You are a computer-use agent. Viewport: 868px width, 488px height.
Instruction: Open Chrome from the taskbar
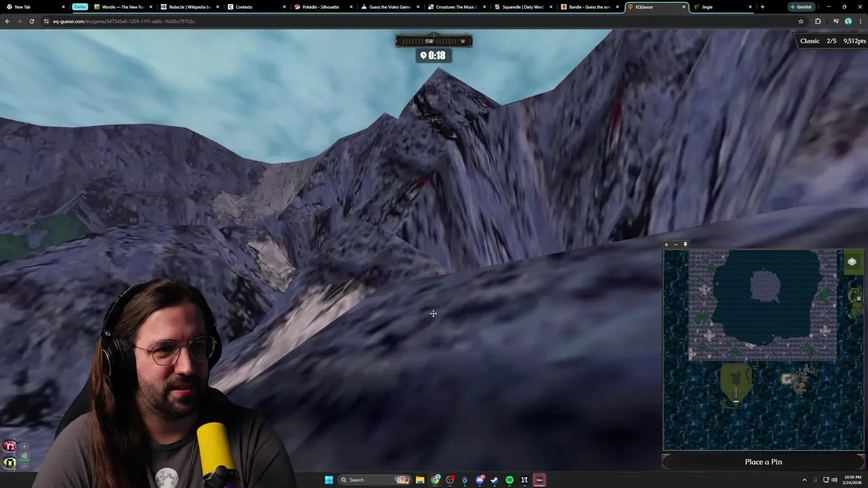point(435,480)
